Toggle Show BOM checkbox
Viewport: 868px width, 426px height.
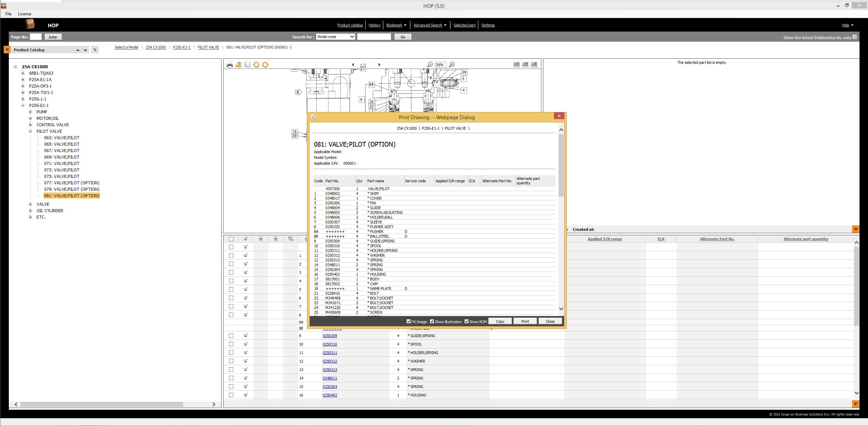[x=466, y=321]
